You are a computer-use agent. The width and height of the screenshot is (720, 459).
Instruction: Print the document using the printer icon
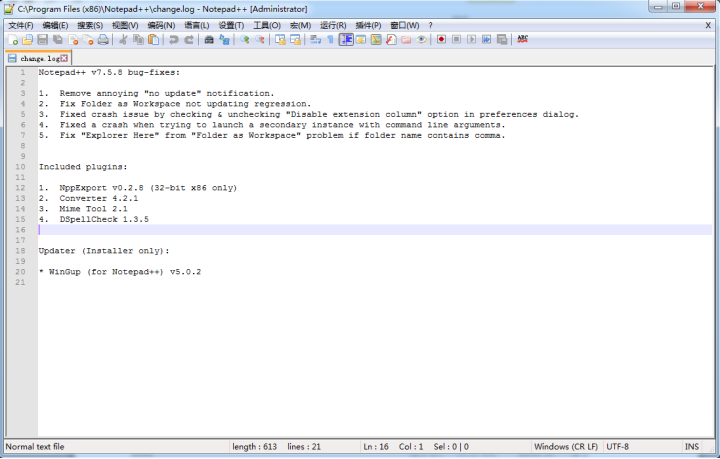point(103,40)
